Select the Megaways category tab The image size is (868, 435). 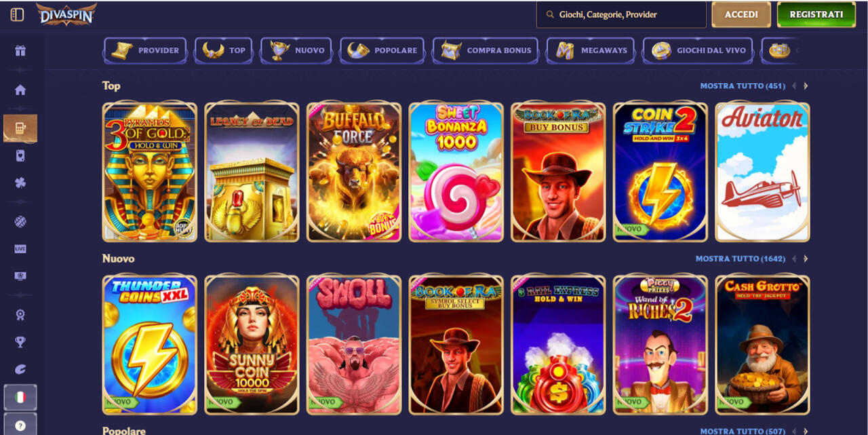point(591,50)
